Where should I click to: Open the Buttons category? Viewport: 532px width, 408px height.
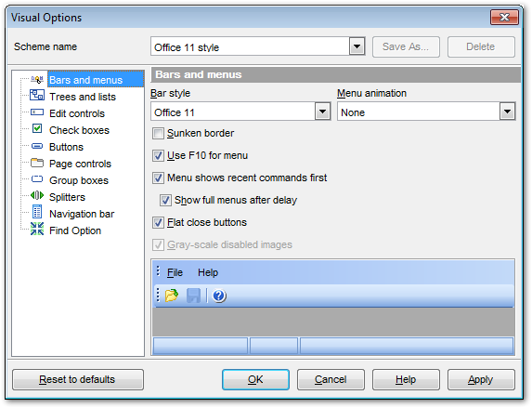[x=66, y=147]
